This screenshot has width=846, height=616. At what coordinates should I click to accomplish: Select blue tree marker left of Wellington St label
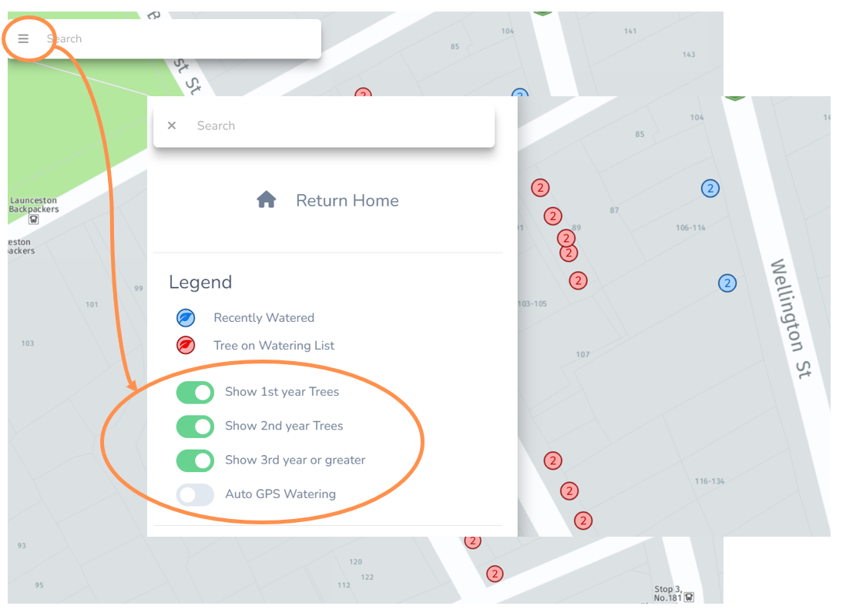pos(727,283)
